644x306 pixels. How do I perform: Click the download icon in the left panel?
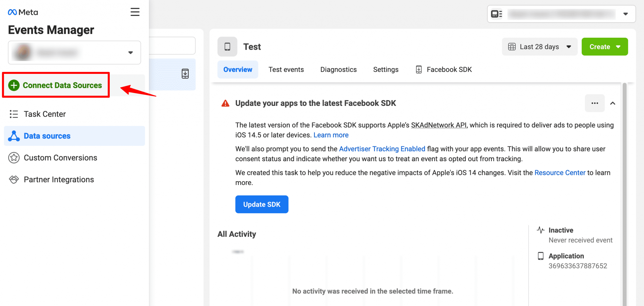[x=185, y=74]
